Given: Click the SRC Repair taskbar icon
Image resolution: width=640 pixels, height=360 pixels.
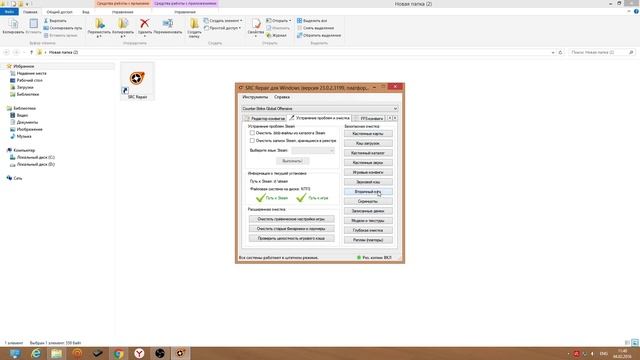Looking at the screenshot, I should click(x=180, y=353).
